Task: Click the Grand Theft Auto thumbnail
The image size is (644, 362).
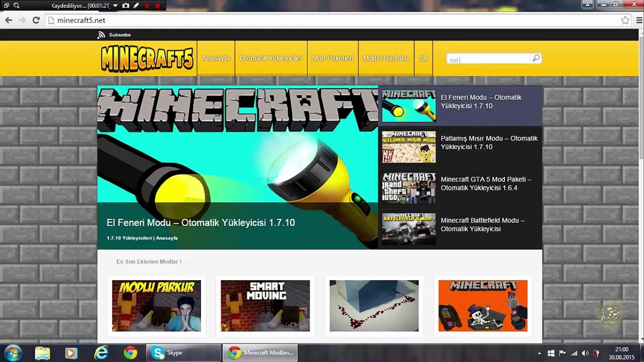Action: point(409,188)
